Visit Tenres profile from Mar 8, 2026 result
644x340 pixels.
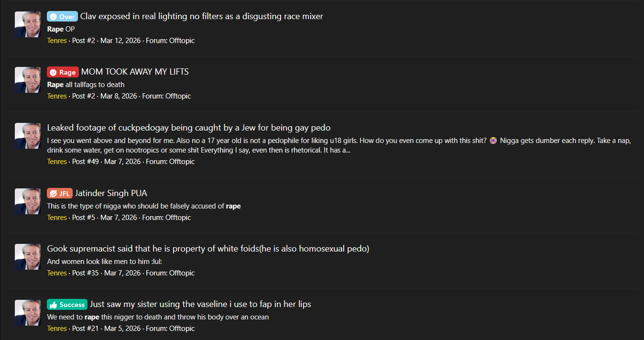coord(57,96)
